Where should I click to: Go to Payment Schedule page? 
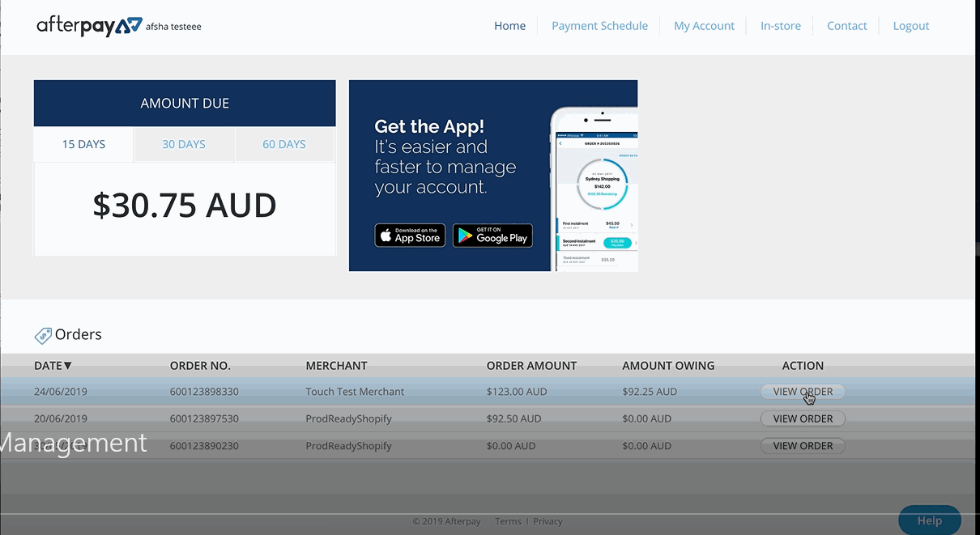click(x=599, y=26)
